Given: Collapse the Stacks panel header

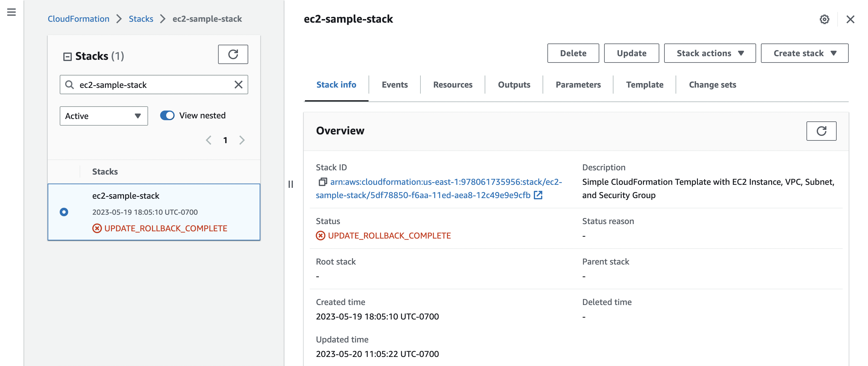Looking at the screenshot, I should (67, 56).
